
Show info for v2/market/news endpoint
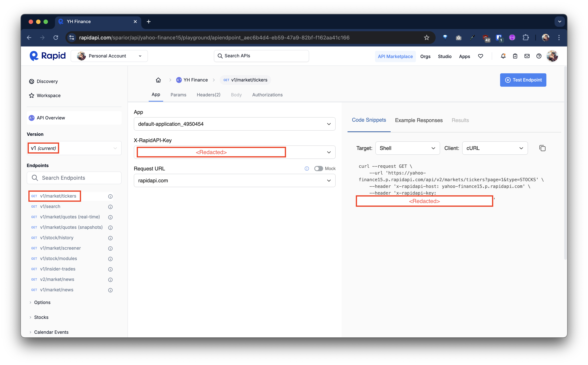110,280
